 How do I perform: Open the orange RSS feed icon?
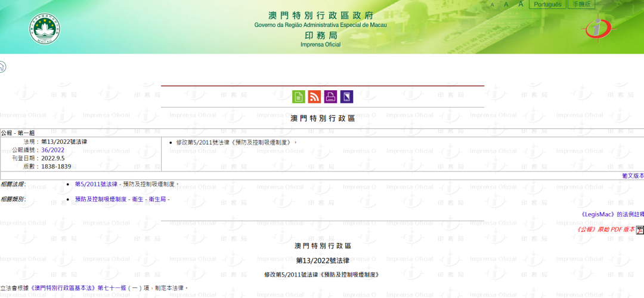[315, 97]
